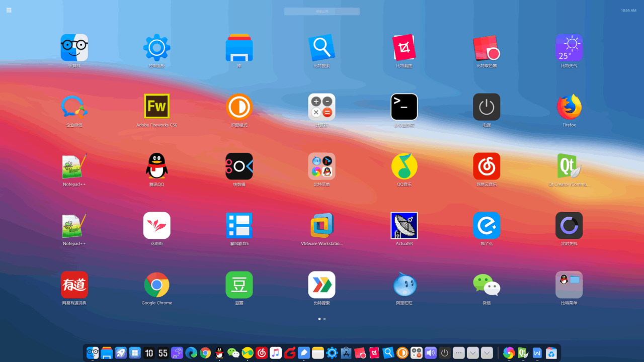Screen dimensions: 644x362
Task: Launch 暴风影音5 player
Action: click(x=239, y=226)
